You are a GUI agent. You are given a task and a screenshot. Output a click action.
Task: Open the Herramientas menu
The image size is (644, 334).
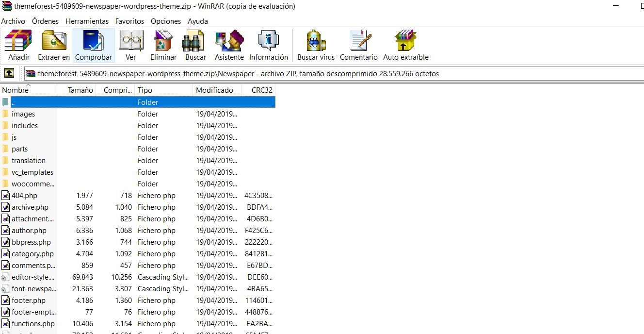pyautogui.click(x=87, y=21)
